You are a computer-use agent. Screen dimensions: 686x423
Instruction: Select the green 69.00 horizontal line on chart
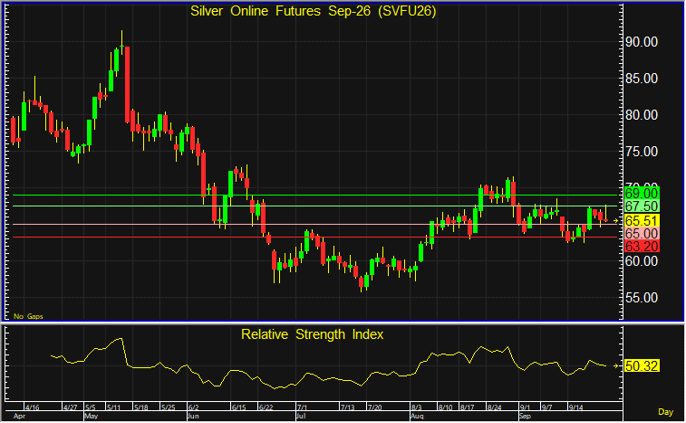tap(314, 195)
